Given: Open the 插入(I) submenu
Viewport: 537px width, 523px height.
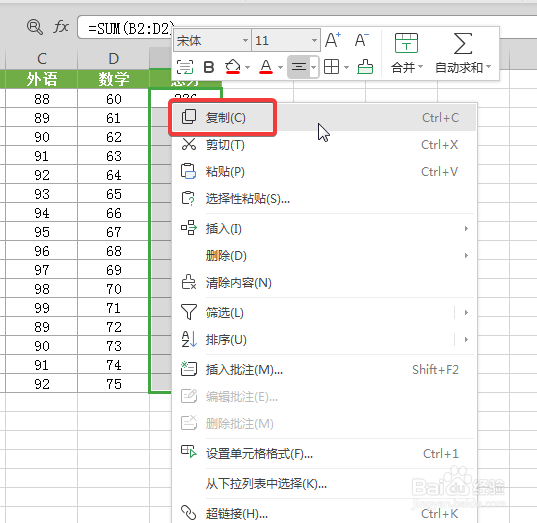Looking at the screenshot, I should tap(324, 228).
